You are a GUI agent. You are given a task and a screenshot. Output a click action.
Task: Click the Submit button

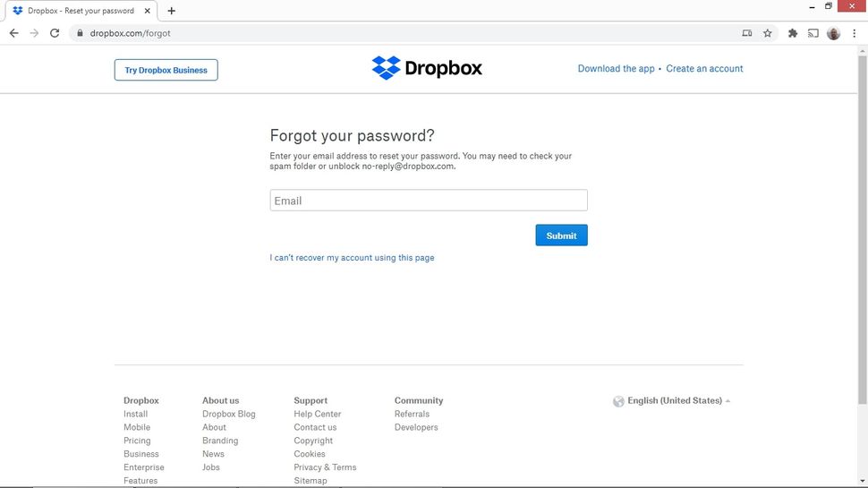point(561,235)
